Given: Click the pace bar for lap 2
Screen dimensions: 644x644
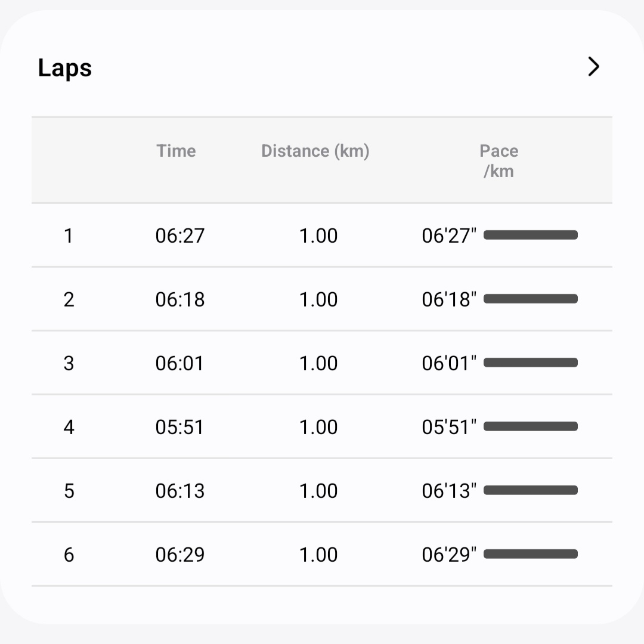Looking at the screenshot, I should (531, 299).
